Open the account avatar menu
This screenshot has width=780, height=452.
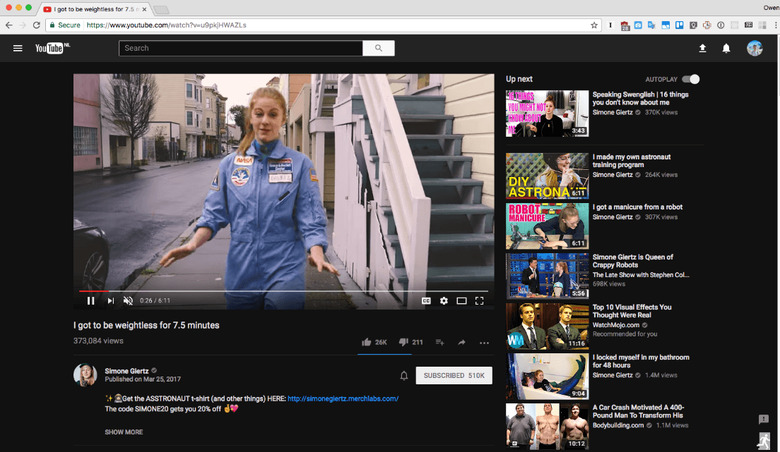click(x=754, y=48)
